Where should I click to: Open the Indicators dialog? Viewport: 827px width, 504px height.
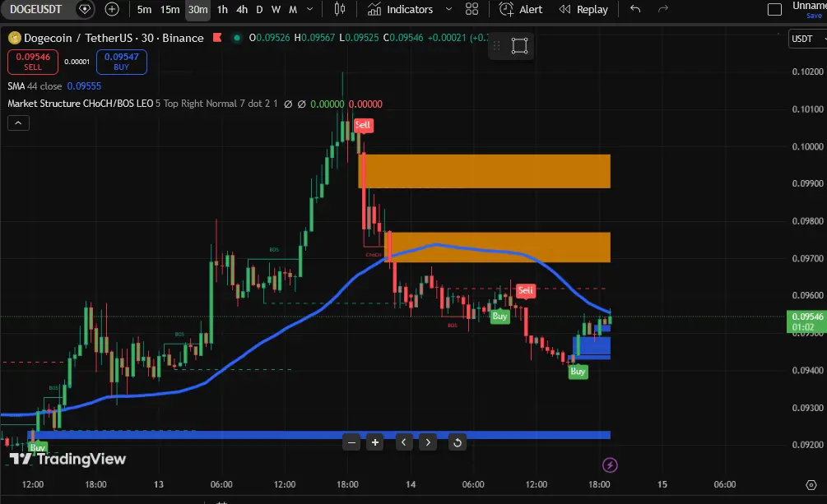click(400, 9)
